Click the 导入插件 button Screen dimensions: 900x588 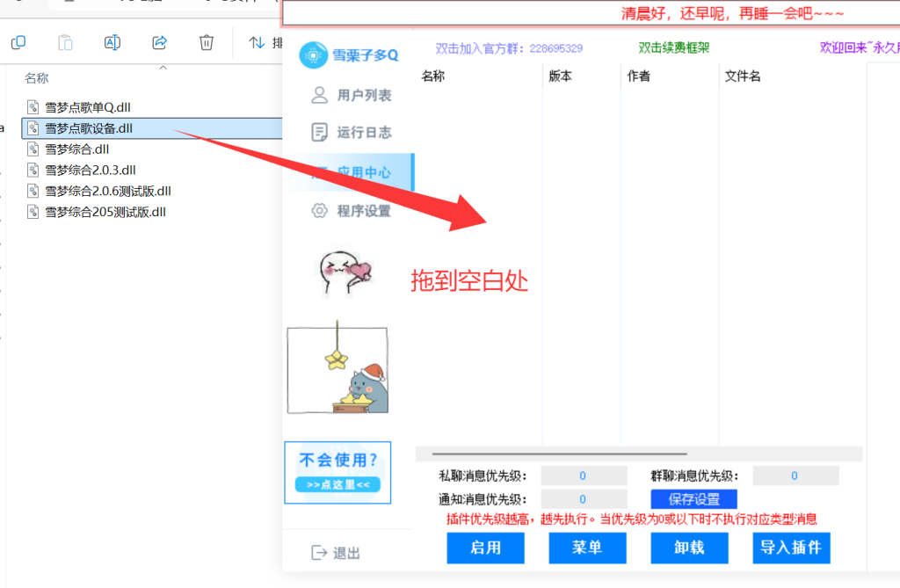click(x=791, y=548)
